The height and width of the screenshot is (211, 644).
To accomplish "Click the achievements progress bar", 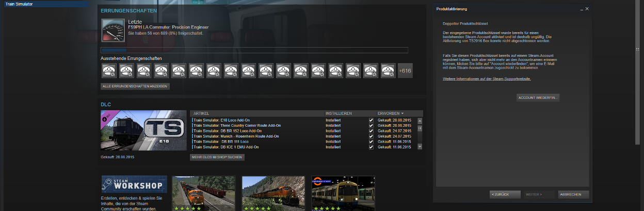I will coord(254,50).
